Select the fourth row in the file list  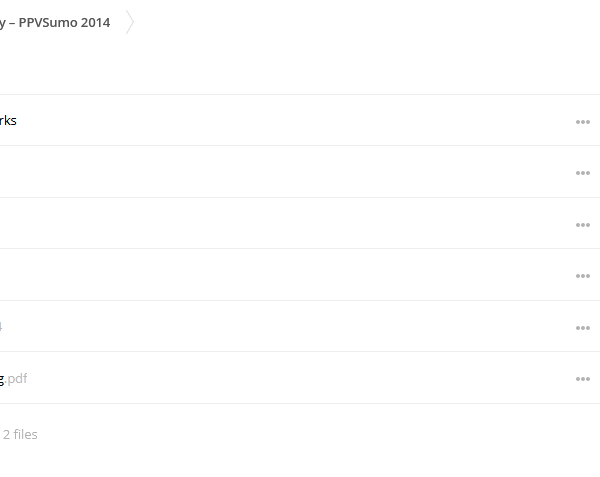300,275
